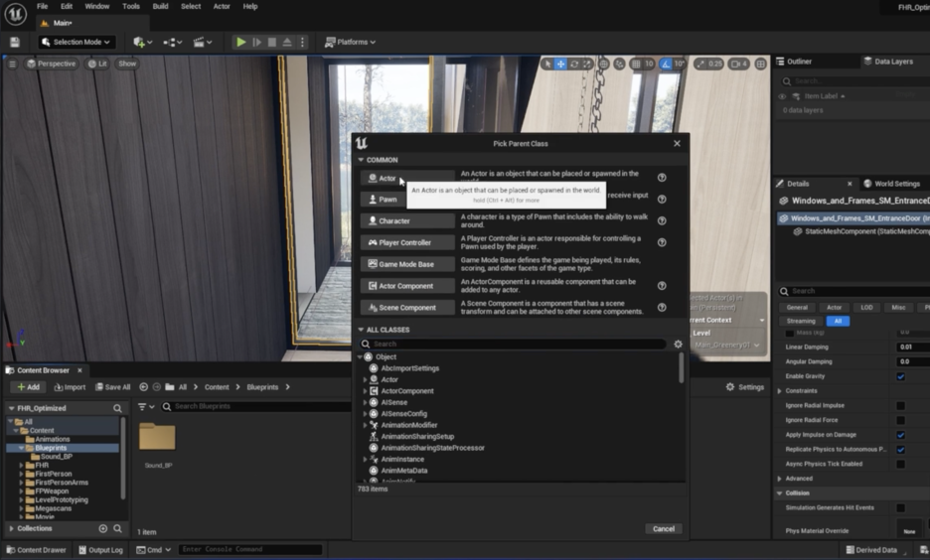Expand the FirstPerson folder in the tree
The image size is (930, 560).
[x=21, y=474]
